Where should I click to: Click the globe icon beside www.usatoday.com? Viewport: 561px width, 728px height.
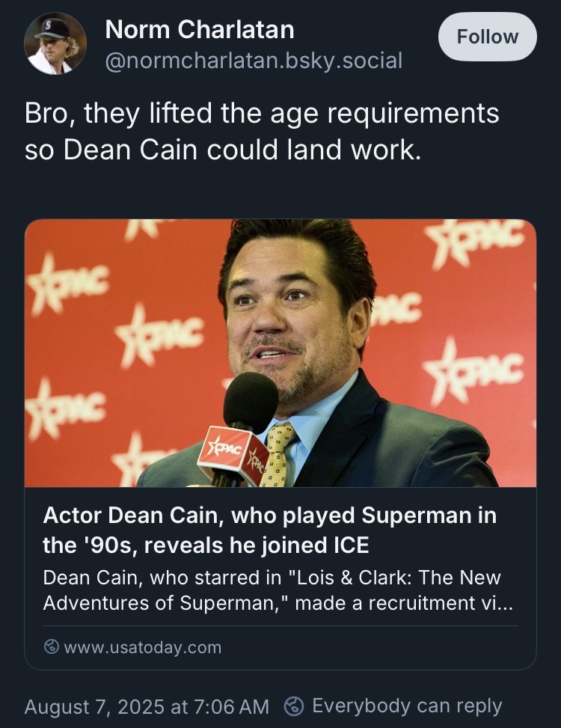(52, 647)
